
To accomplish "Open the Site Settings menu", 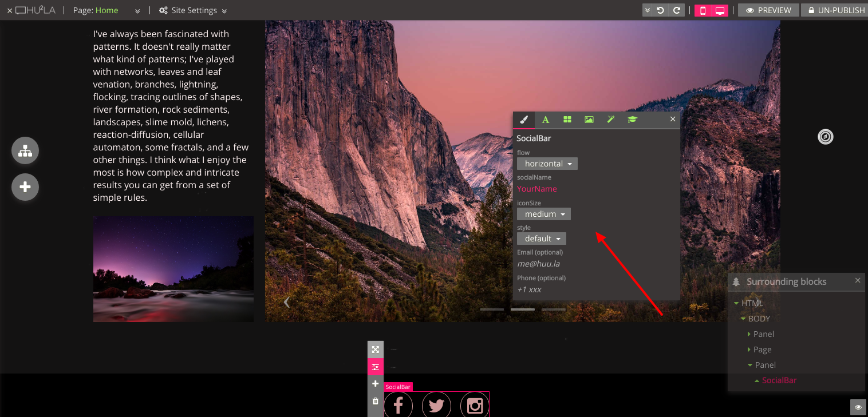I will pyautogui.click(x=193, y=10).
